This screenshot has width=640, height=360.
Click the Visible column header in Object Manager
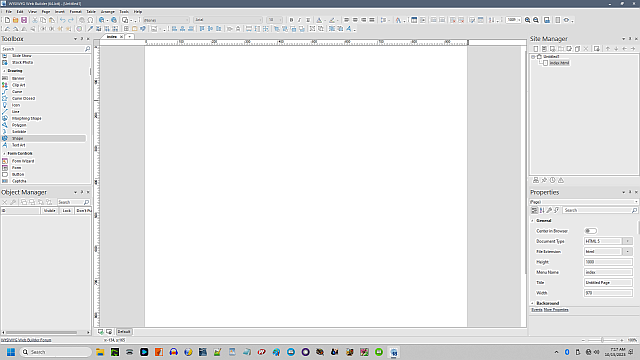pos(49,211)
